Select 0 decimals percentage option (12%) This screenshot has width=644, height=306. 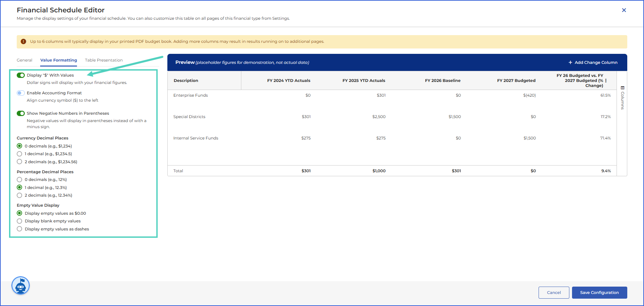click(19, 180)
